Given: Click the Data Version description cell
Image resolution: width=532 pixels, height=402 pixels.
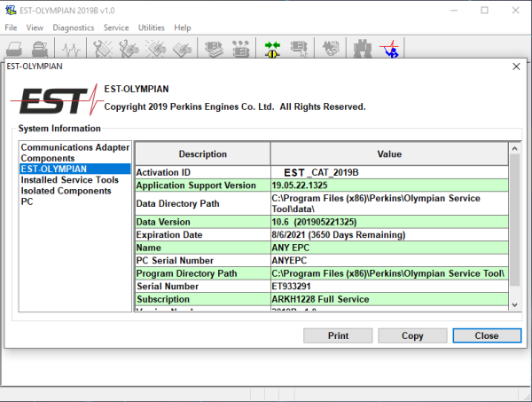Looking at the screenshot, I should click(202, 222).
